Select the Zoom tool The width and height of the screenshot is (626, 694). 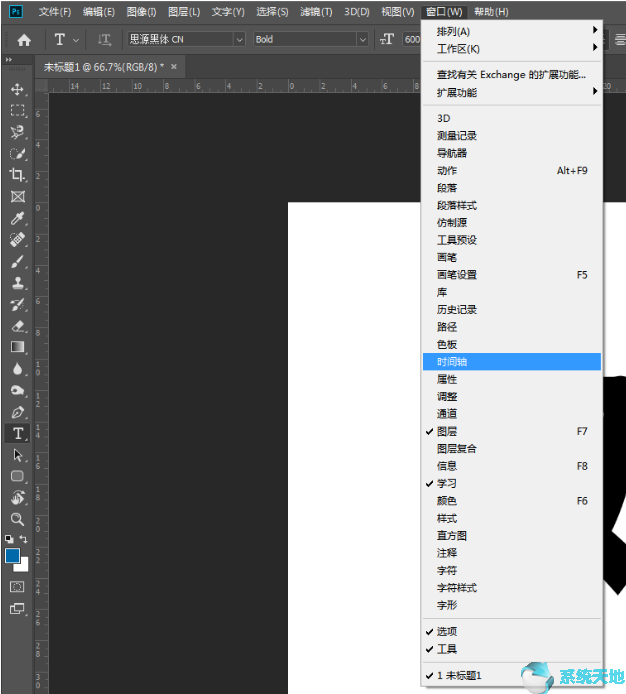[17, 519]
